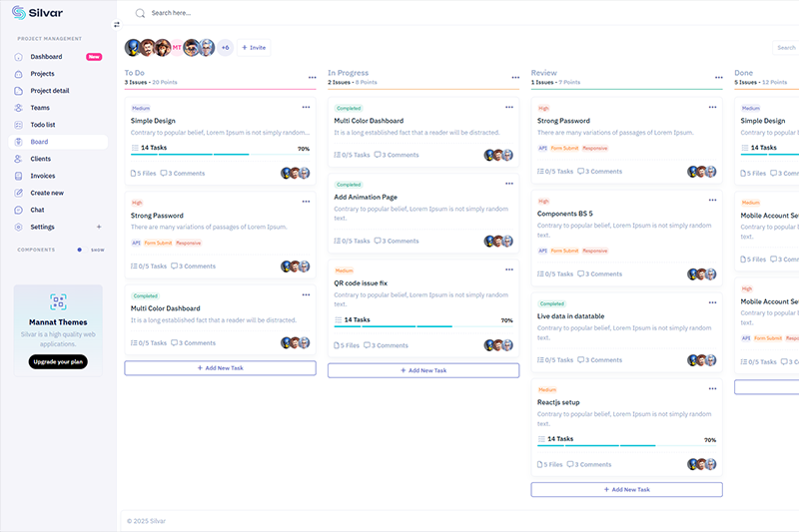Open the Chat sidebar icon
This screenshot has height=532, width=799.
click(19, 210)
